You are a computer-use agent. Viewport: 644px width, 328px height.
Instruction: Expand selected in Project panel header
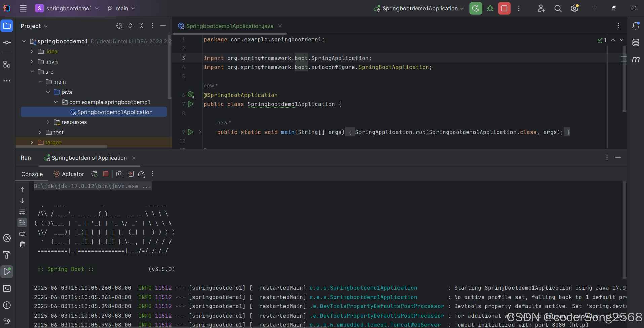(130, 26)
